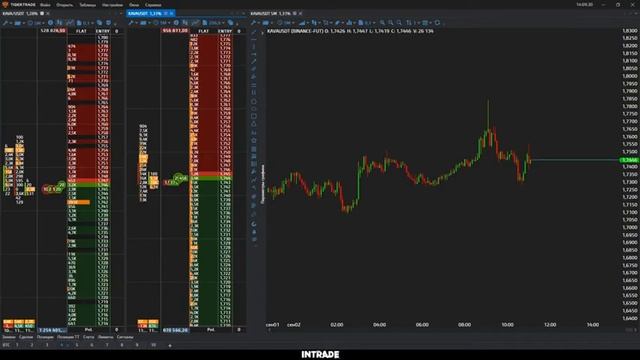Image resolution: width=640 pixels, height=360 pixels.
Task: Open the Настройки menu
Action: pos(112,5)
